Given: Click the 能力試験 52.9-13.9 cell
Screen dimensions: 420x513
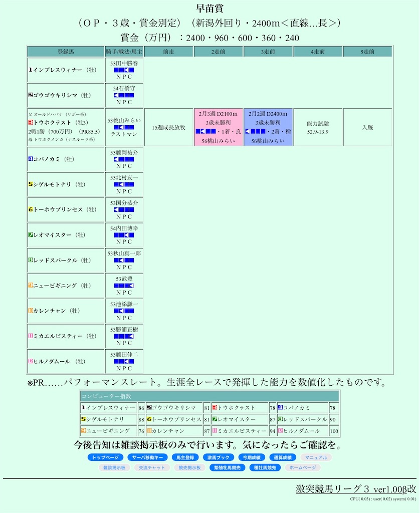Looking at the screenshot, I should pos(318,127).
